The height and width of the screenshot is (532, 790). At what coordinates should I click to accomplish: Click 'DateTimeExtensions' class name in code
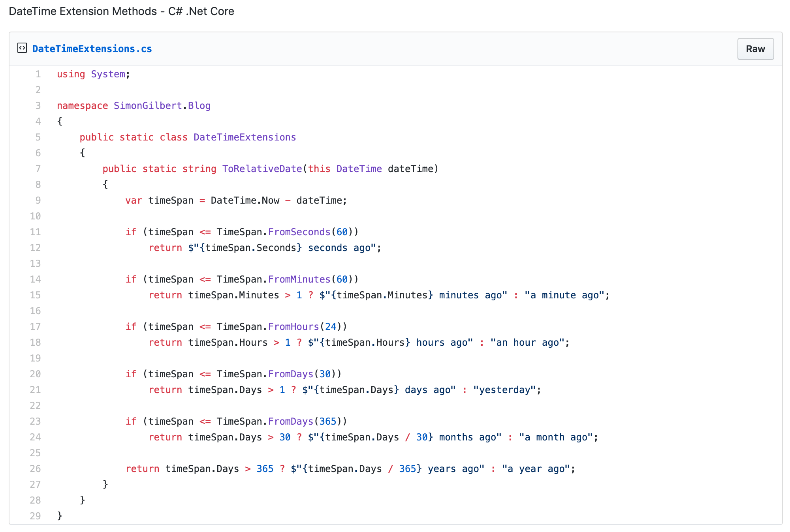[x=245, y=137]
